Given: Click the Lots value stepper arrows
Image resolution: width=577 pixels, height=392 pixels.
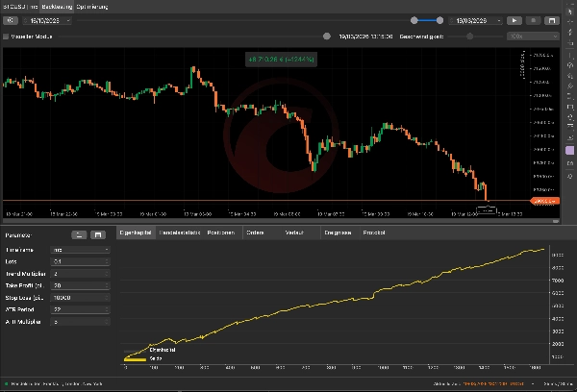Looking at the screenshot, I should tap(107, 262).
